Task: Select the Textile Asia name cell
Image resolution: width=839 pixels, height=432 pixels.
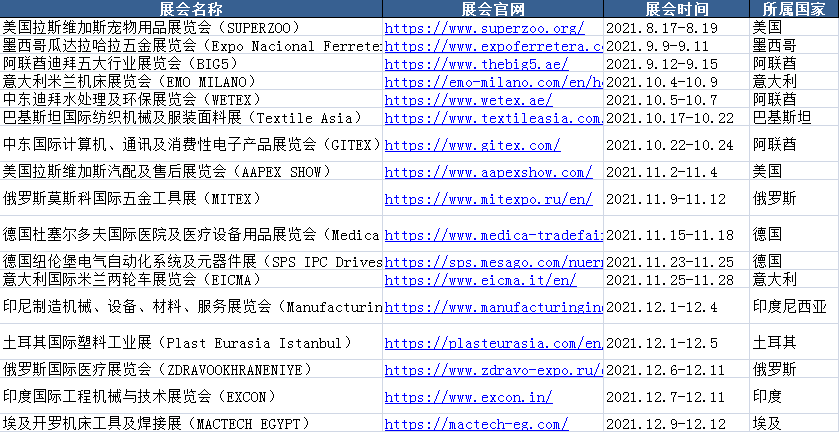Action: (191, 117)
